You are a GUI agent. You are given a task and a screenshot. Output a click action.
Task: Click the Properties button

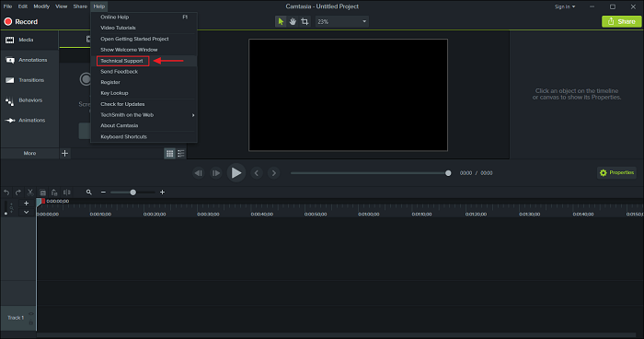point(616,173)
